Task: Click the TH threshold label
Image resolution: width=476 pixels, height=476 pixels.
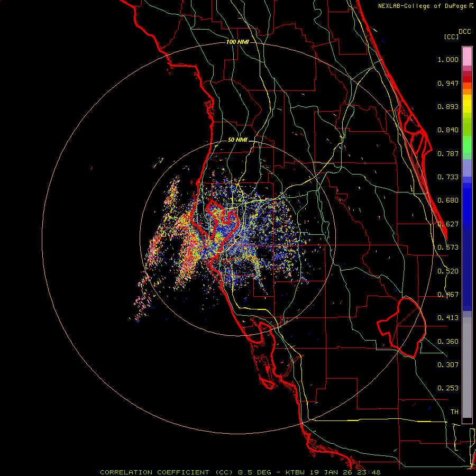Action: pyautogui.click(x=454, y=412)
